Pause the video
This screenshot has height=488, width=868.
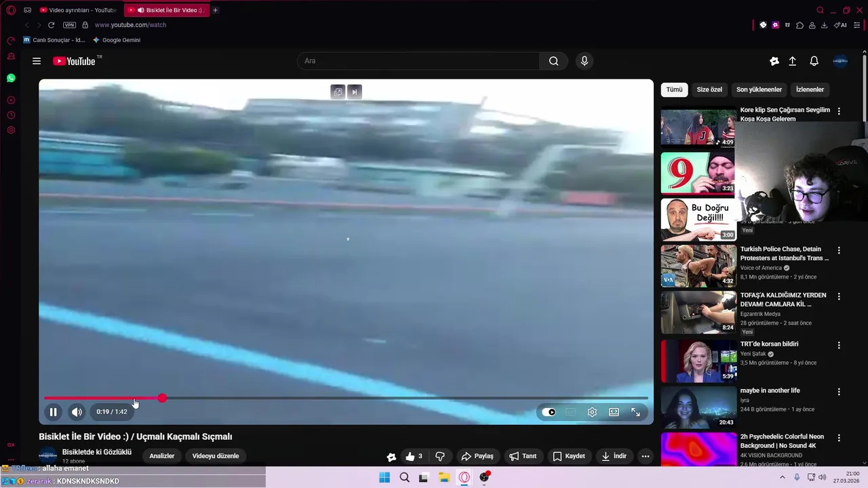tap(53, 411)
